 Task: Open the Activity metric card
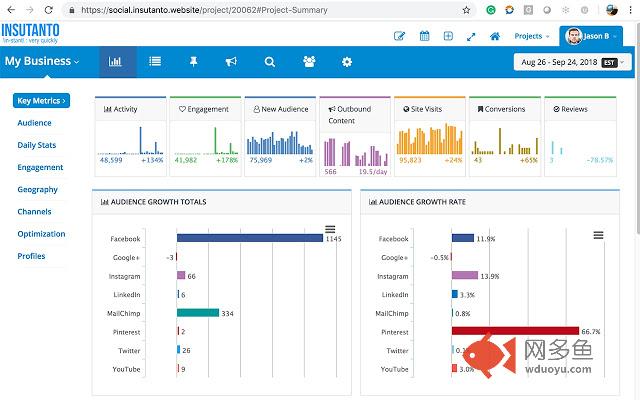click(131, 137)
